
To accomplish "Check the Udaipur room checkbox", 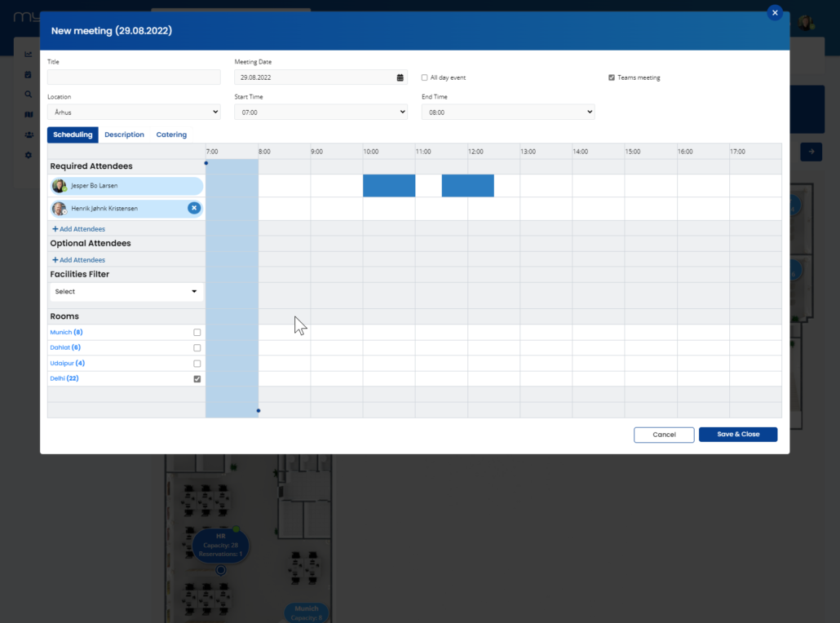I will (197, 363).
